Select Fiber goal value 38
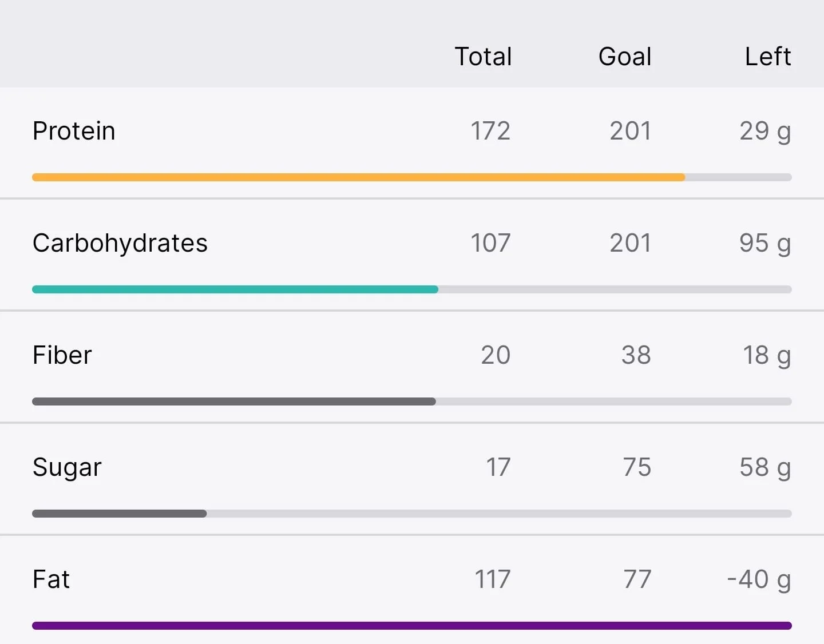This screenshot has height=644, width=824. (x=636, y=355)
